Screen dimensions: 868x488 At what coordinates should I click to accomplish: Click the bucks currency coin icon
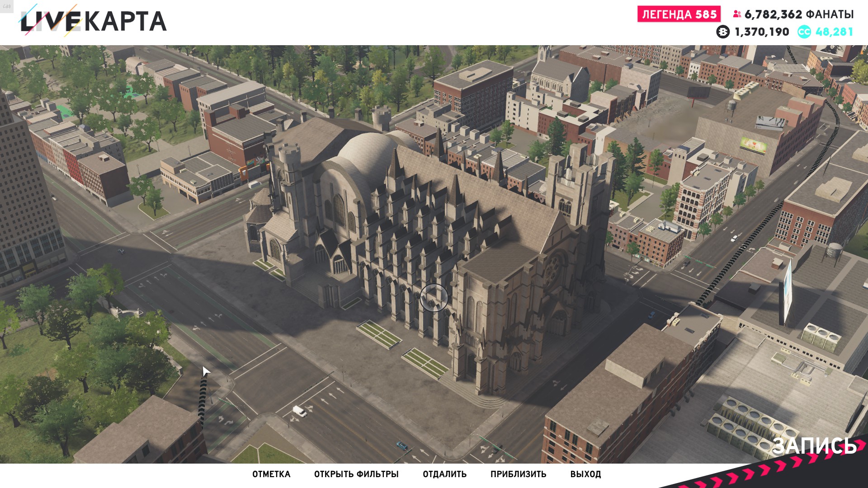(x=723, y=32)
